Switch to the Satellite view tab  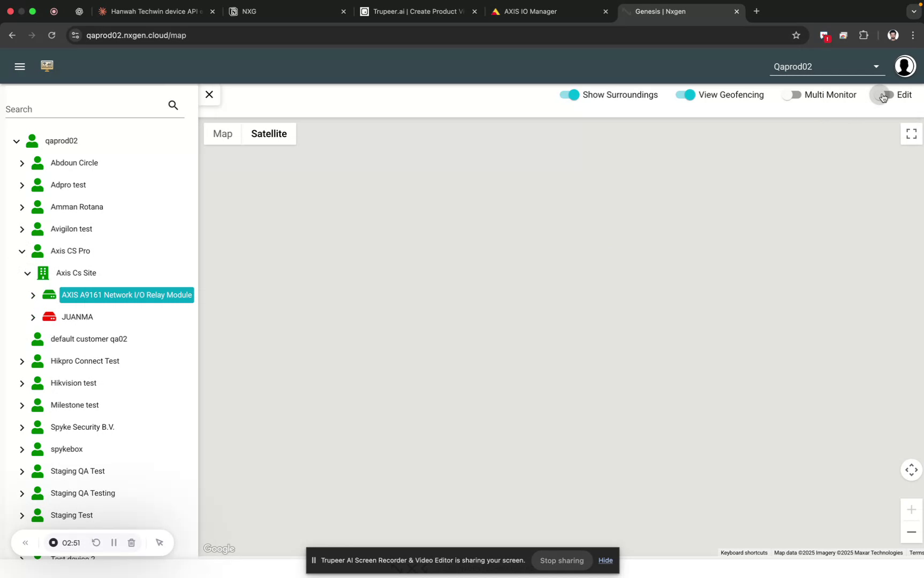click(x=269, y=134)
